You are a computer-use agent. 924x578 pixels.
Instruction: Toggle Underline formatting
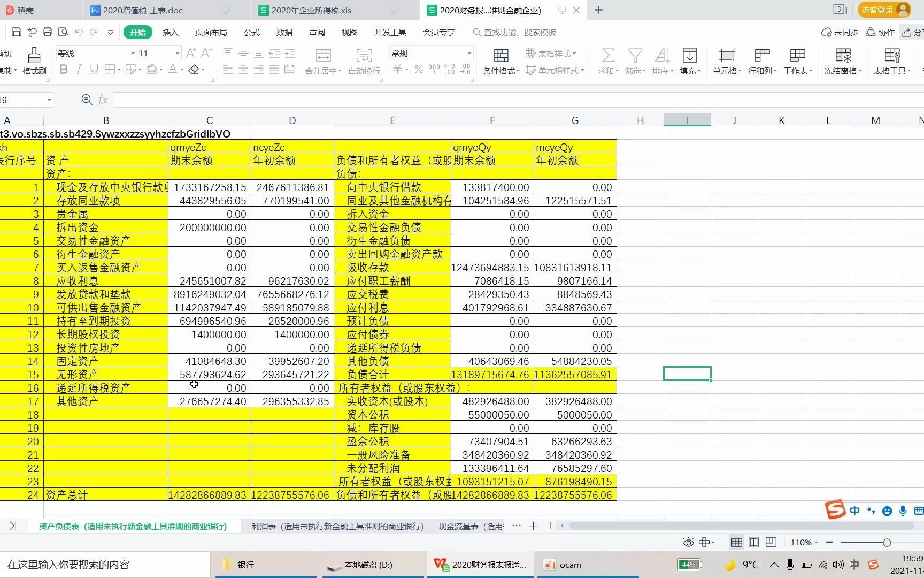click(94, 70)
